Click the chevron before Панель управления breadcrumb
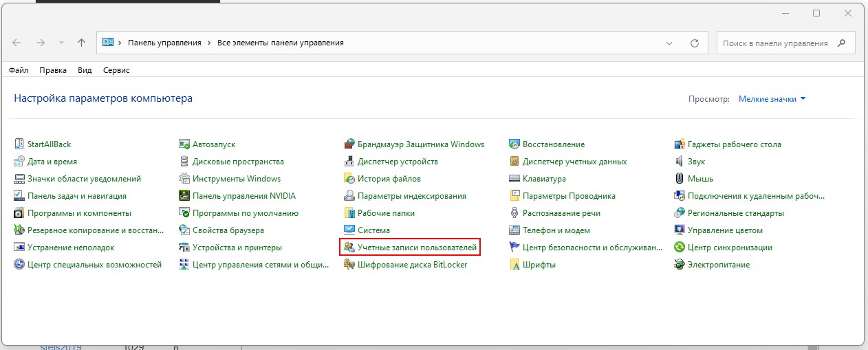The width and height of the screenshot is (868, 350). coord(120,43)
